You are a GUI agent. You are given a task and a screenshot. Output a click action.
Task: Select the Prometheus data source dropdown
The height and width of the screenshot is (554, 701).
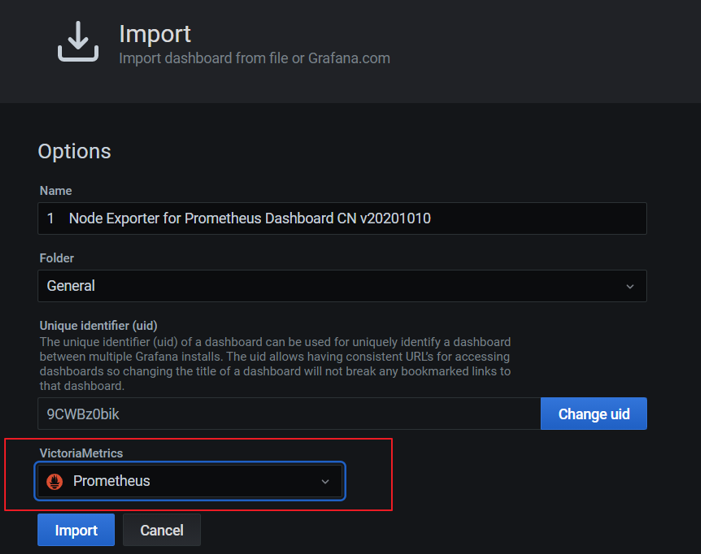[190, 481]
